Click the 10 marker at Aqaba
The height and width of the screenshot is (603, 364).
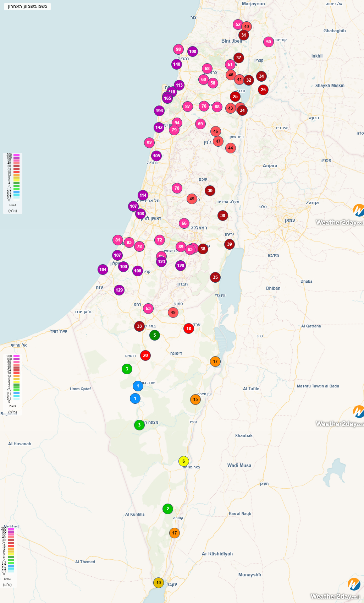[x=159, y=583]
